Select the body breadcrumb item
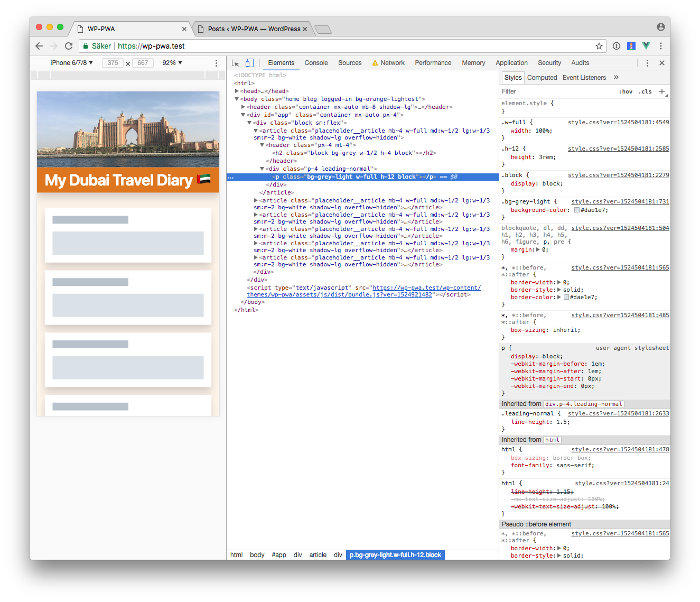Image resolution: width=700 pixels, height=602 pixels. click(x=257, y=555)
